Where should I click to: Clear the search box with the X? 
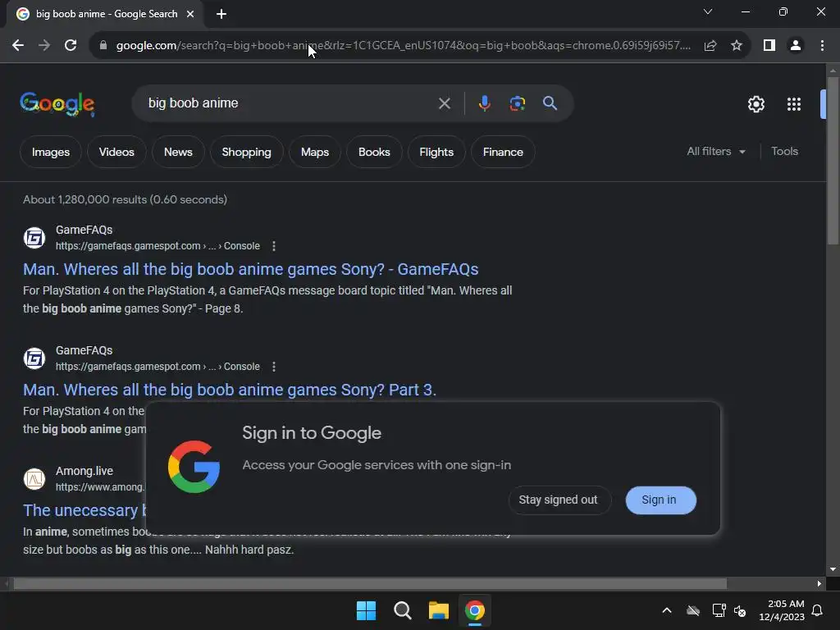click(444, 103)
